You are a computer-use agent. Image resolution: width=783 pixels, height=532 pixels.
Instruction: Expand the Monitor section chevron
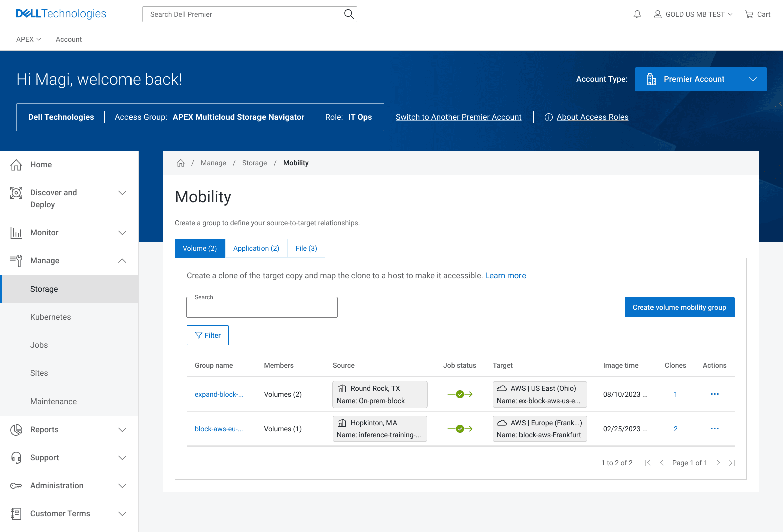tap(122, 233)
